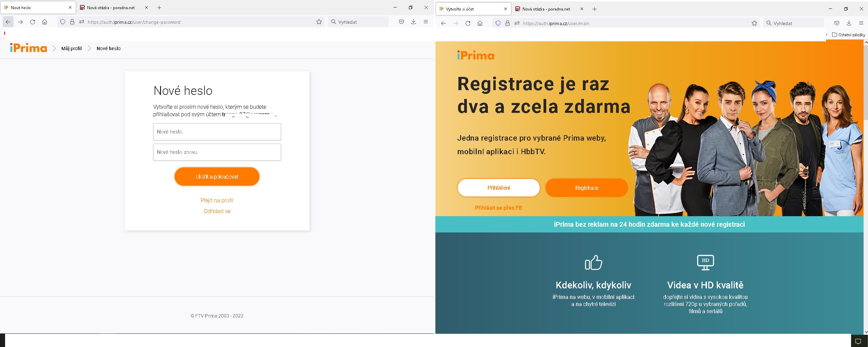Click the Odhlásit se link

click(217, 211)
